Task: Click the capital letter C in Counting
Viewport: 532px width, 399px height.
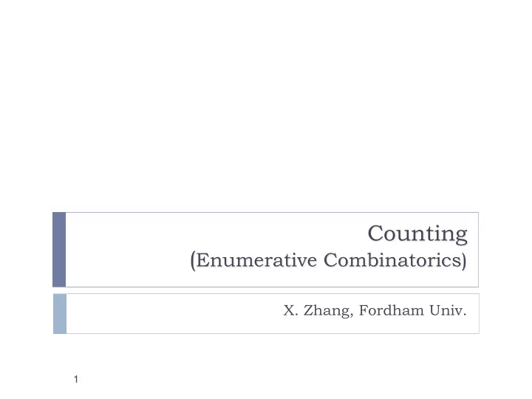Action: 376,233
